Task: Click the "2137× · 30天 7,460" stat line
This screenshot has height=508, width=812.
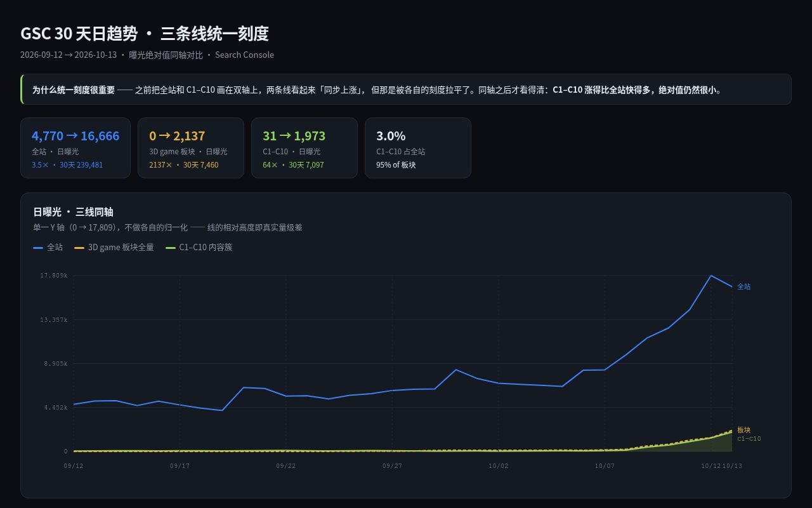Action: coord(183,165)
